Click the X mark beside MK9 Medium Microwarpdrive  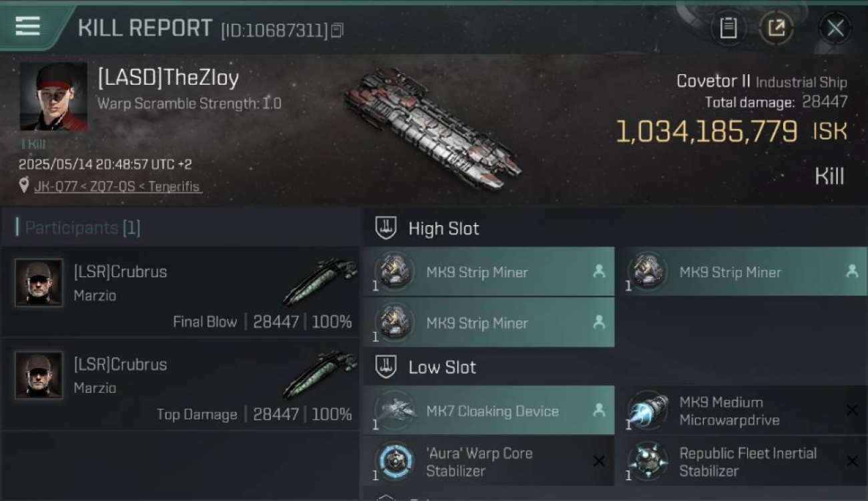coord(852,410)
